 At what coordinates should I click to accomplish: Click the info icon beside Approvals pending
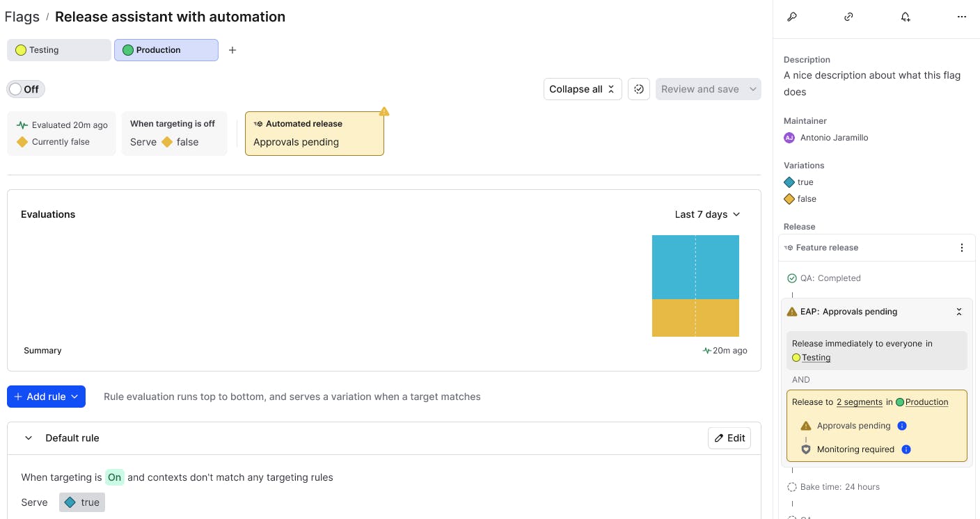(902, 426)
